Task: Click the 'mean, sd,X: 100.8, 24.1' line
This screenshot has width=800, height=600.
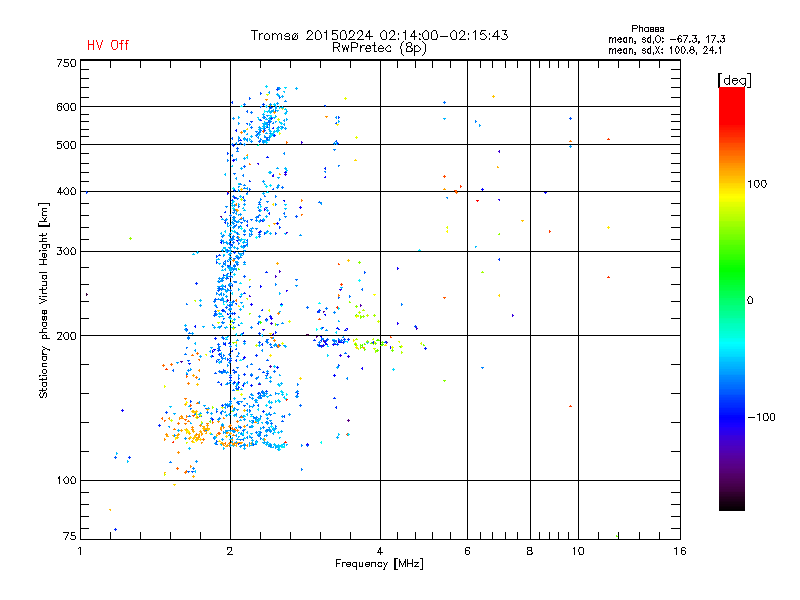Action: 665,51
